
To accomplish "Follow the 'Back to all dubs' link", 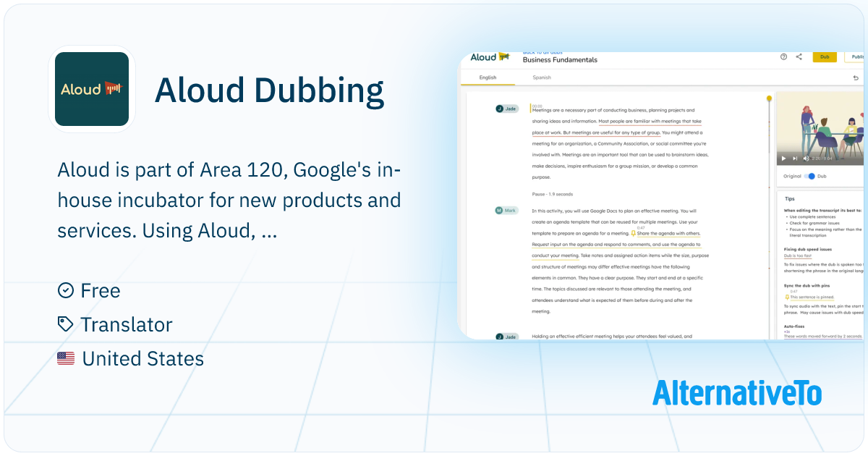I will pos(542,53).
